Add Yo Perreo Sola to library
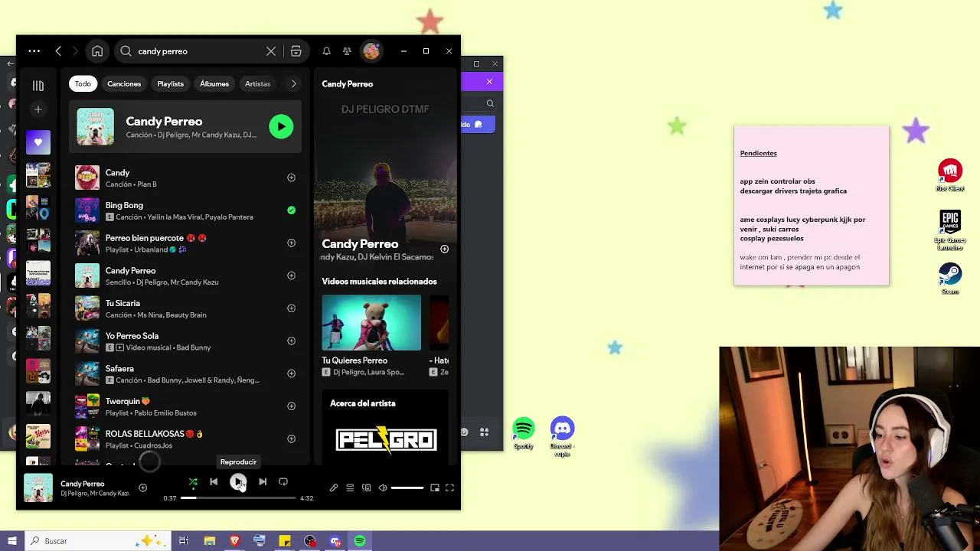The height and width of the screenshot is (551, 980). point(291,341)
